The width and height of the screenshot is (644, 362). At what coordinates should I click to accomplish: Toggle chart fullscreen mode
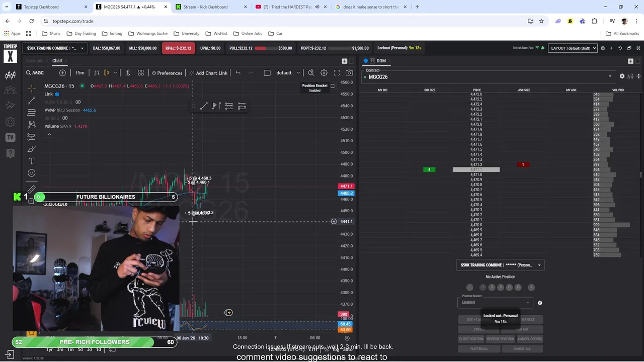[x=337, y=73]
